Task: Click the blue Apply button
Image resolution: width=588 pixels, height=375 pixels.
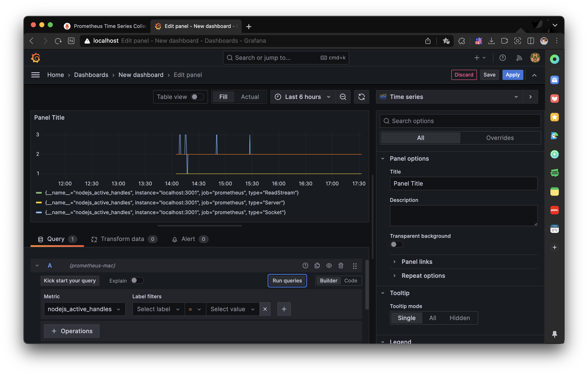Action: click(x=512, y=75)
